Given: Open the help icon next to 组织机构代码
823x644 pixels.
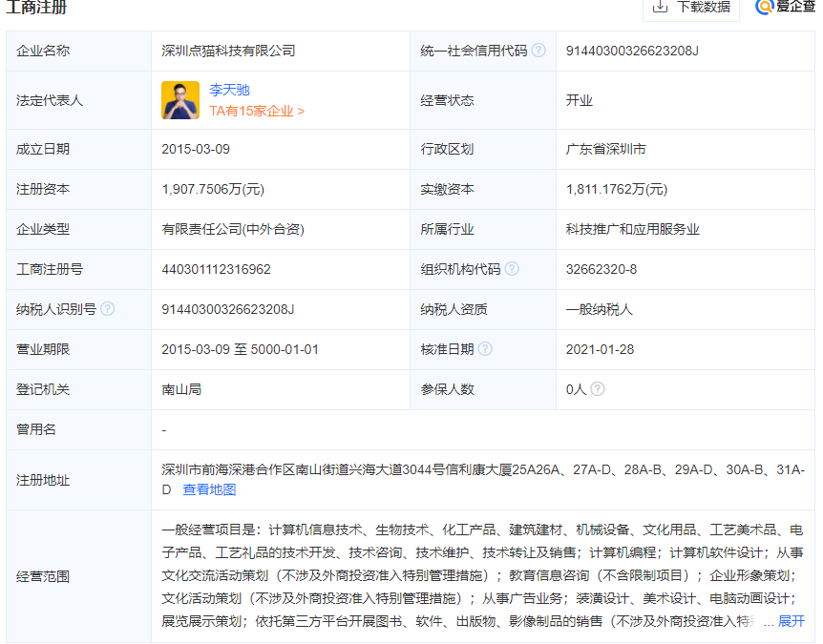Looking at the screenshot, I should 512,269.
